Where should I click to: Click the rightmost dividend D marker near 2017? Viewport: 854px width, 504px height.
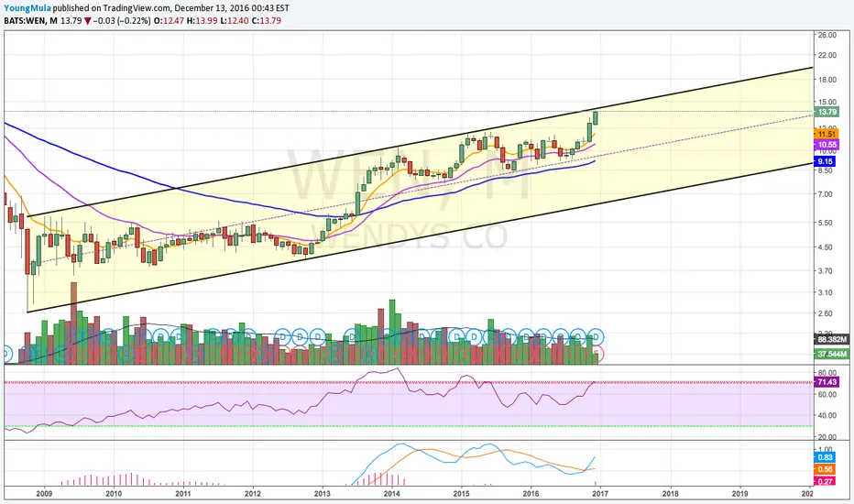click(596, 336)
